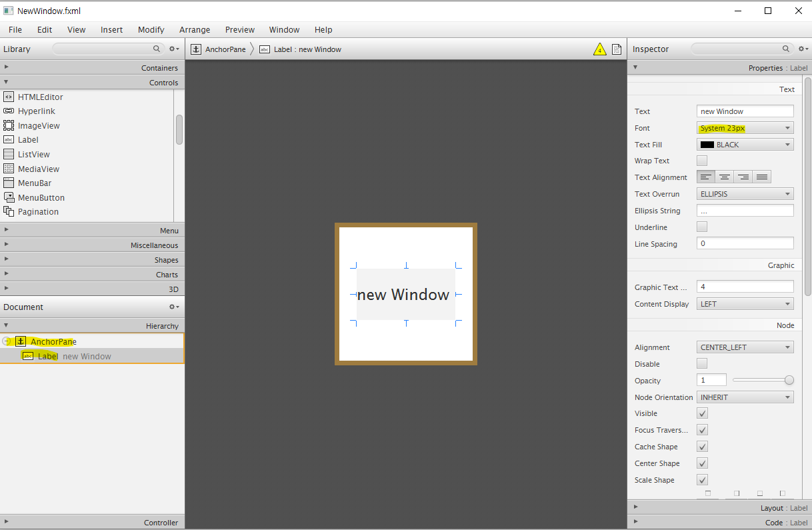The height and width of the screenshot is (530, 812).
Task: Uncheck the Center Shape checkbox
Action: coord(702,463)
